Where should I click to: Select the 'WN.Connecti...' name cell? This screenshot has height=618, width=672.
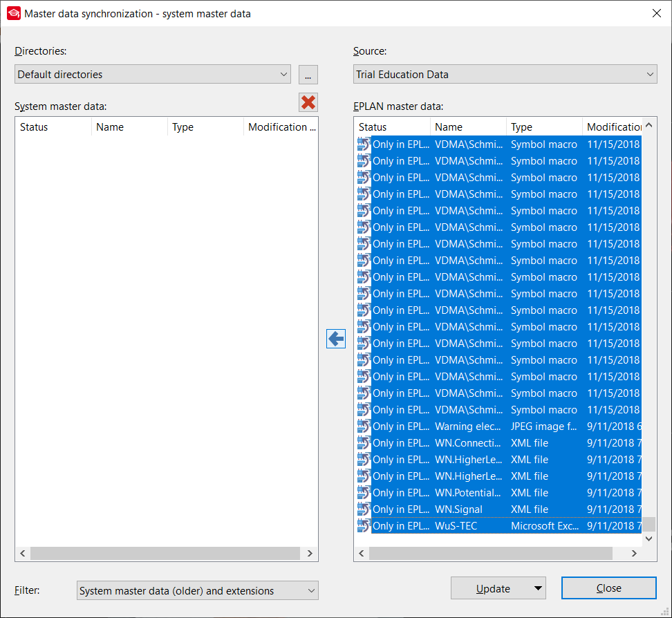pyautogui.click(x=468, y=443)
